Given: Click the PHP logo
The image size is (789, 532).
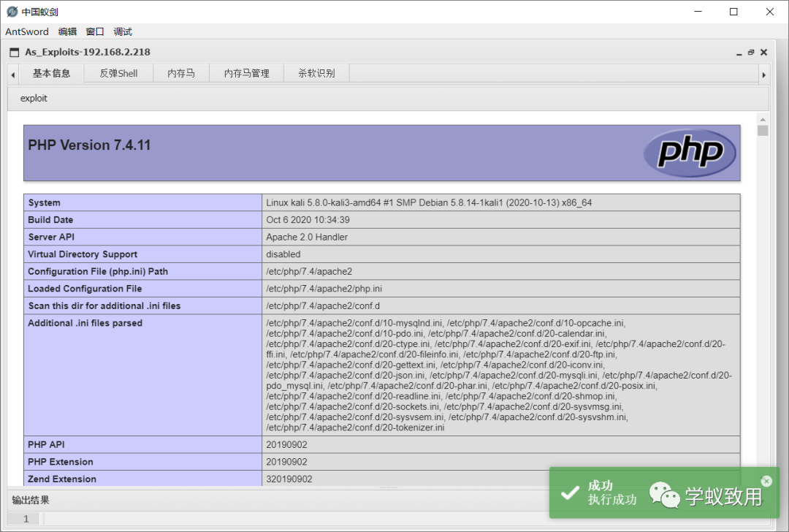Looking at the screenshot, I should point(690,153).
